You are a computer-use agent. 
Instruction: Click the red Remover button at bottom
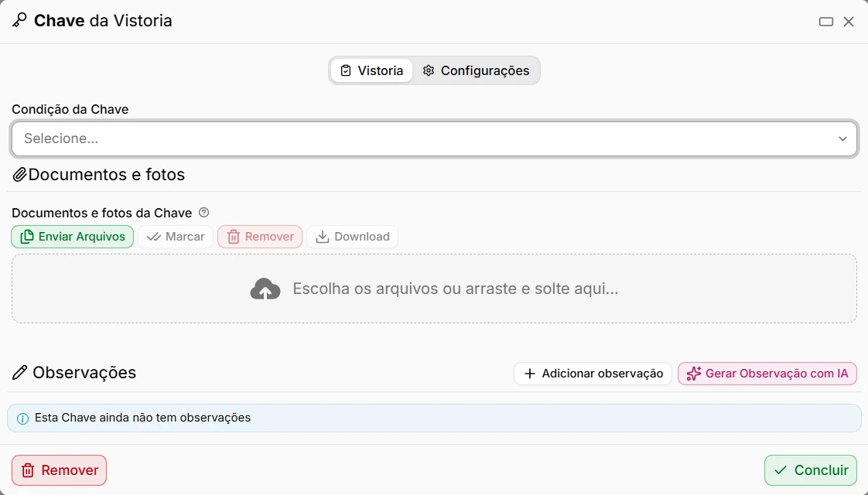[60, 470]
